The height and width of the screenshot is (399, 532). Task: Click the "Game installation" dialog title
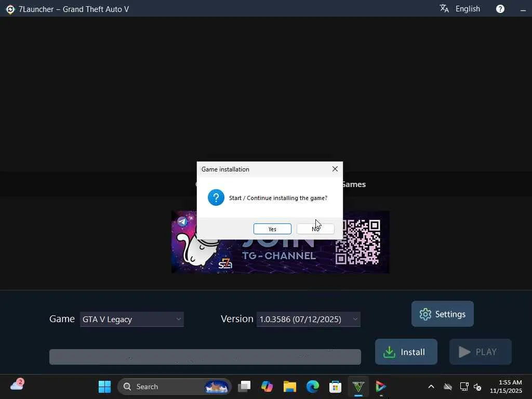tap(225, 169)
